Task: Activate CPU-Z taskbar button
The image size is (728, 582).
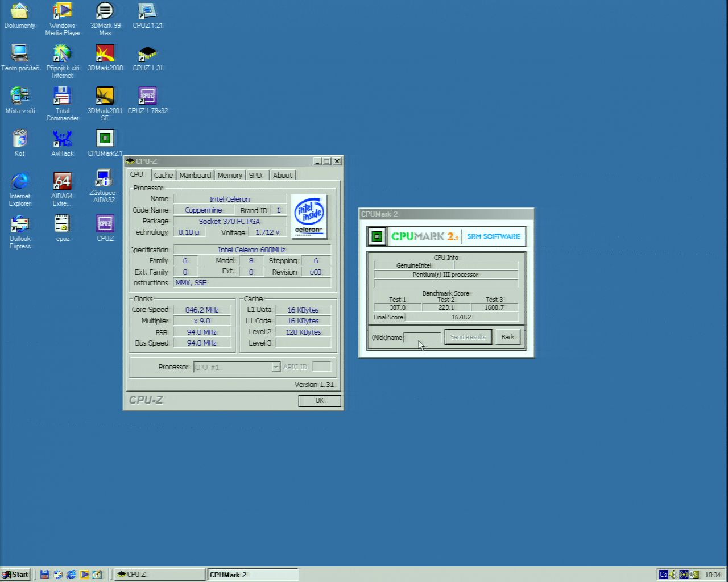Action: pos(159,575)
